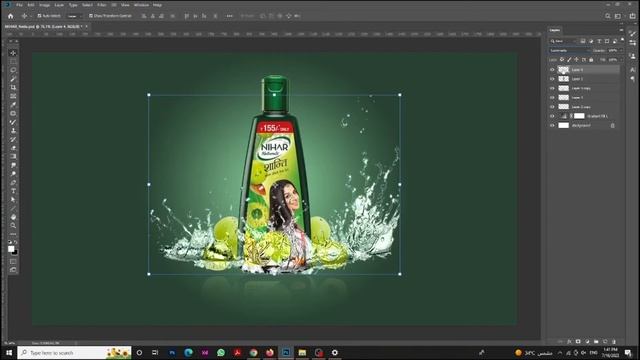Click create new layer icon

(605, 341)
